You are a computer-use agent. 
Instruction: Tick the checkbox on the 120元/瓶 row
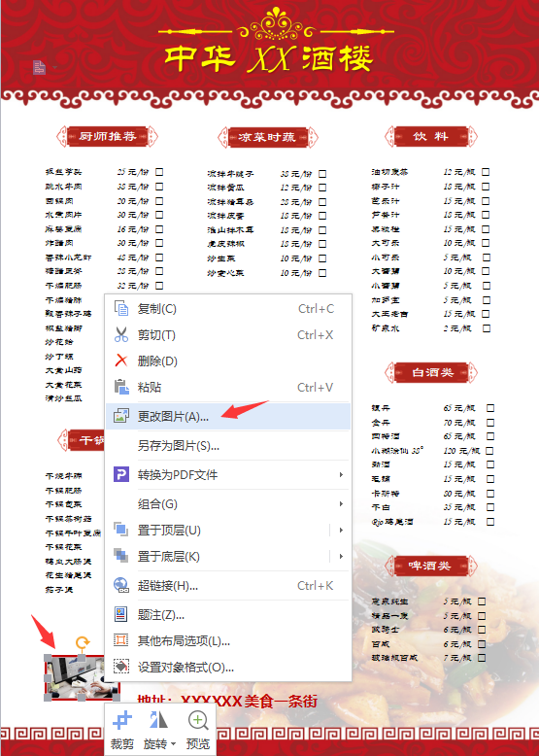[x=489, y=451]
